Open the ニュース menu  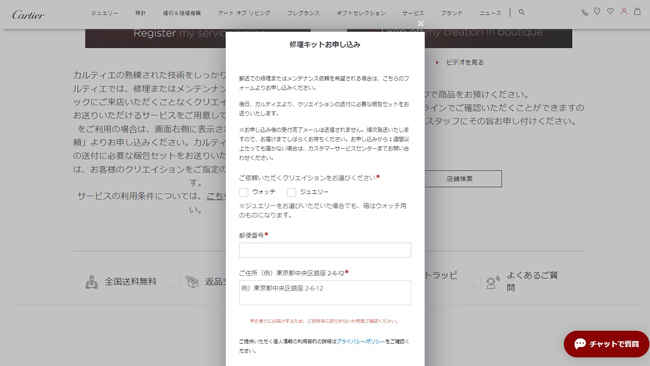tap(490, 13)
